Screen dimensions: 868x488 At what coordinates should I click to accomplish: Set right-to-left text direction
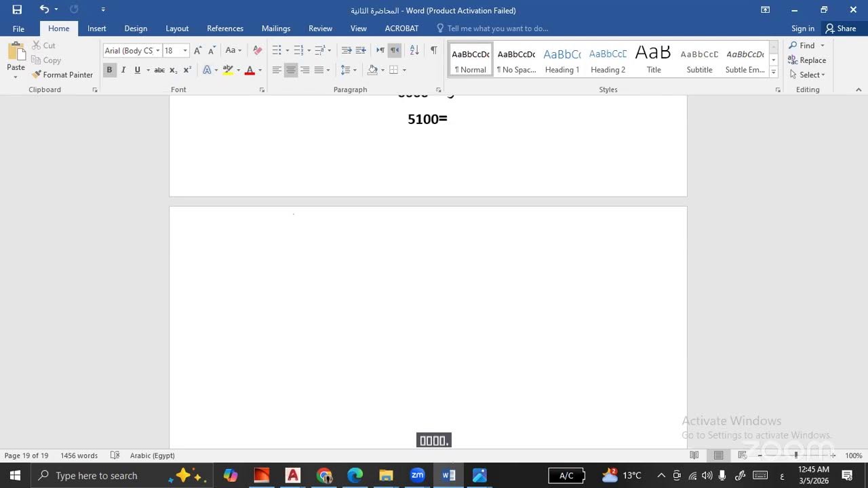[395, 50]
